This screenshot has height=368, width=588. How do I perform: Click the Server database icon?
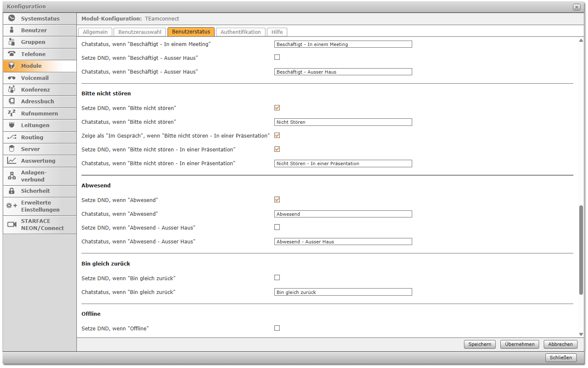(x=12, y=149)
